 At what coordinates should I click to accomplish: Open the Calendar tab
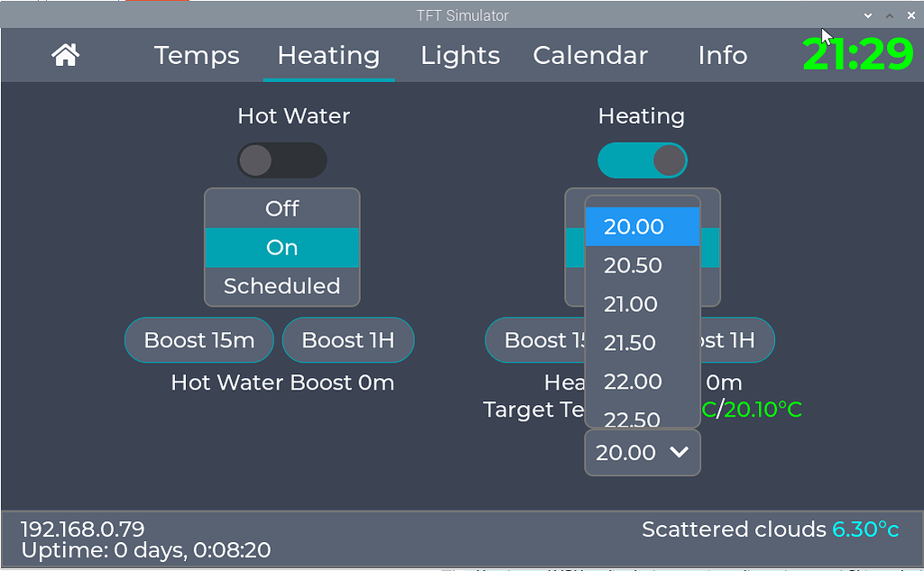[x=590, y=55]
